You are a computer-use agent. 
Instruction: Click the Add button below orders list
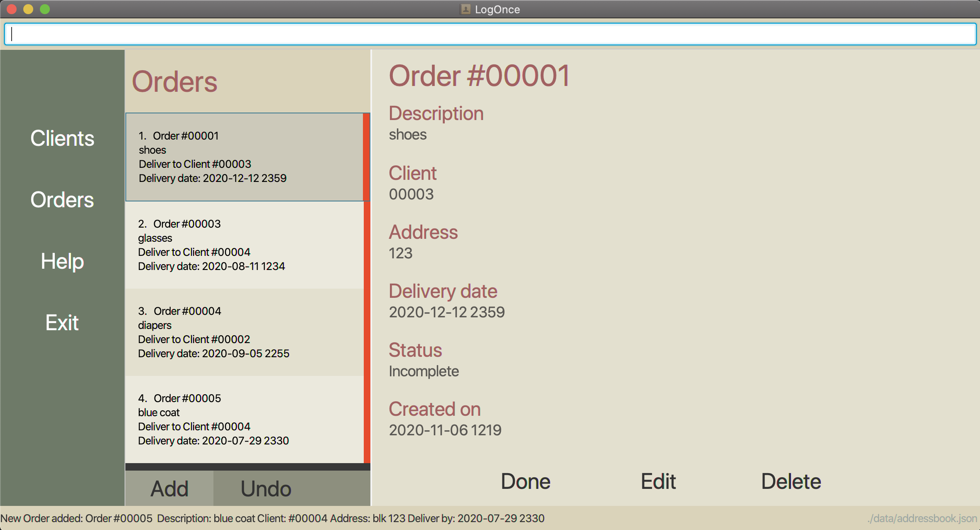pos(169,488)
